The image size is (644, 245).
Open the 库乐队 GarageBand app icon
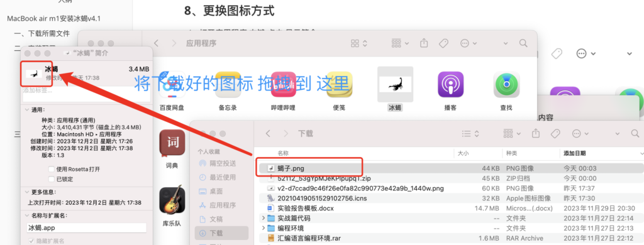pos(172,200)
